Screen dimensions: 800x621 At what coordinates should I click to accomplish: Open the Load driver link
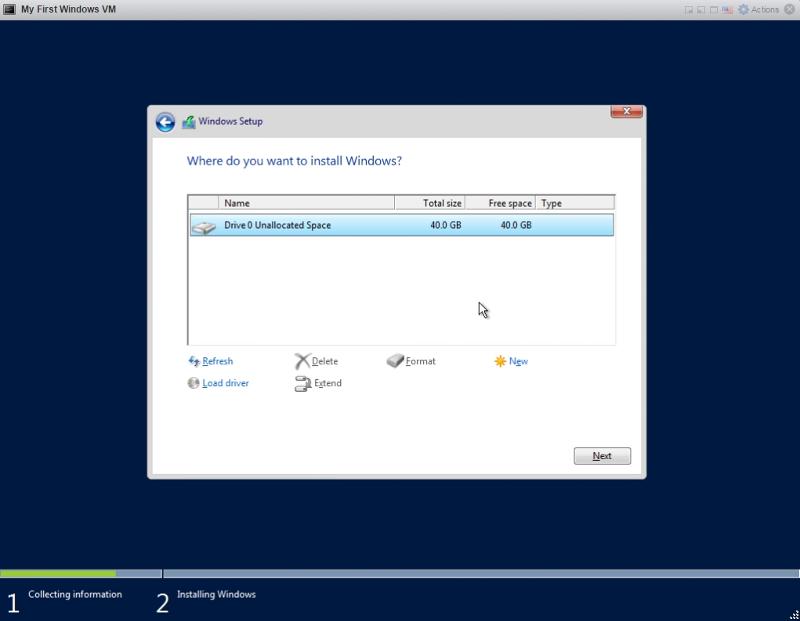pos(218,383)
